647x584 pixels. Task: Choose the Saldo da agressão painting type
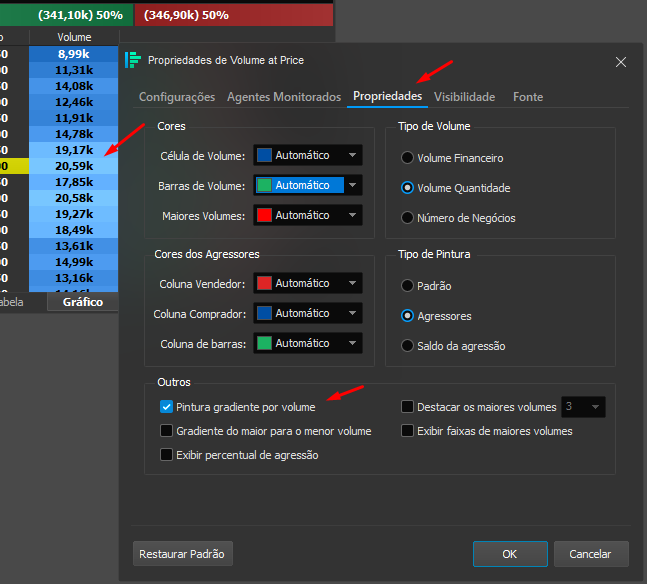point(407,346)
